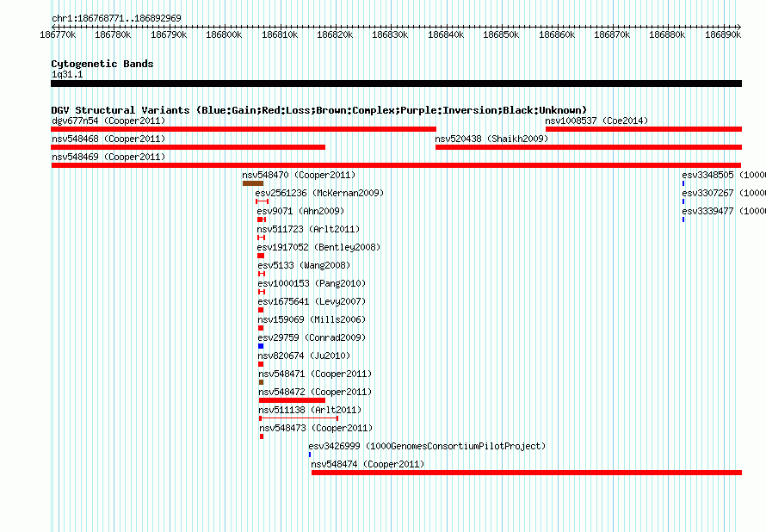Select the small brown nsv548471 marker
The image size is (766, 532).
coord(262,382)
